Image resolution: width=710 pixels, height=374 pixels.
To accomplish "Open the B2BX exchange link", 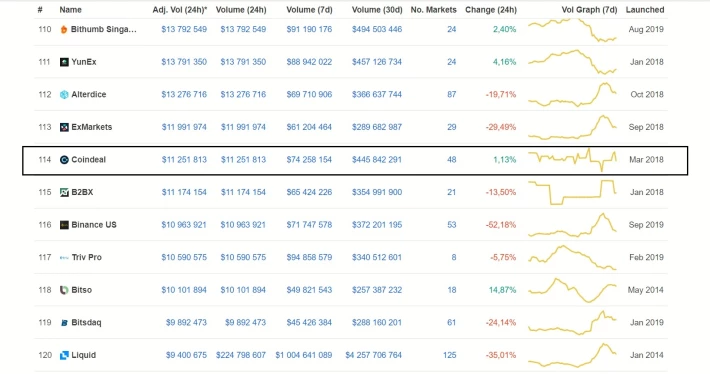I will 82,192.
